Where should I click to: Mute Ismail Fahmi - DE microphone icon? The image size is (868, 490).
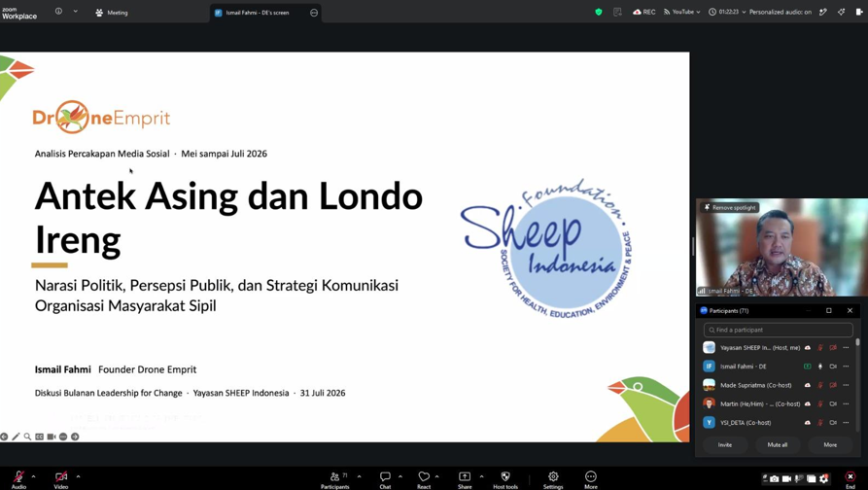(x=820, y=367)
